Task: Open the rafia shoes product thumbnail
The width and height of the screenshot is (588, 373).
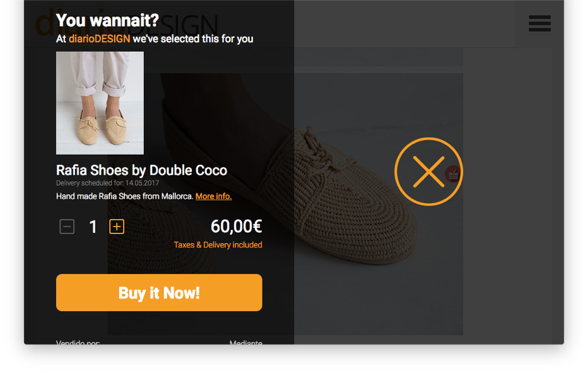Action: pos(100,103)
